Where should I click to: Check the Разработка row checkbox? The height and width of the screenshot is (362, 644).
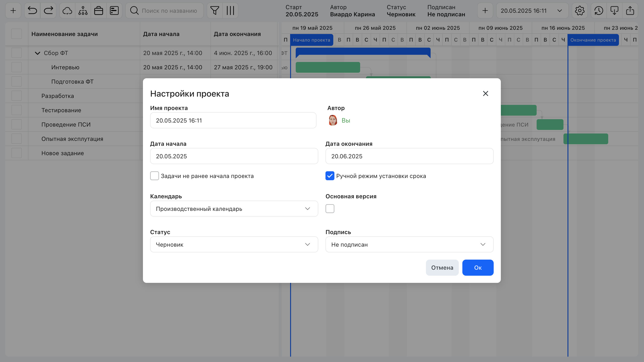(17, 96)
